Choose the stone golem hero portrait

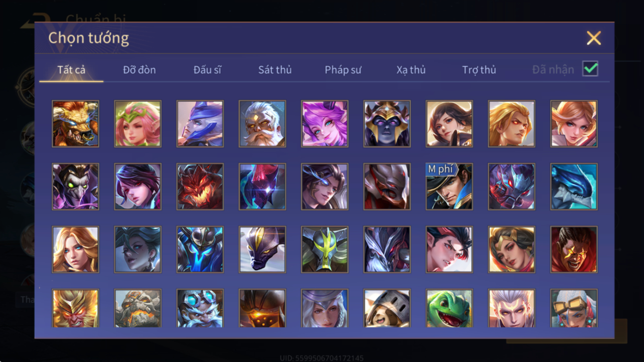[x=138, y=308]
